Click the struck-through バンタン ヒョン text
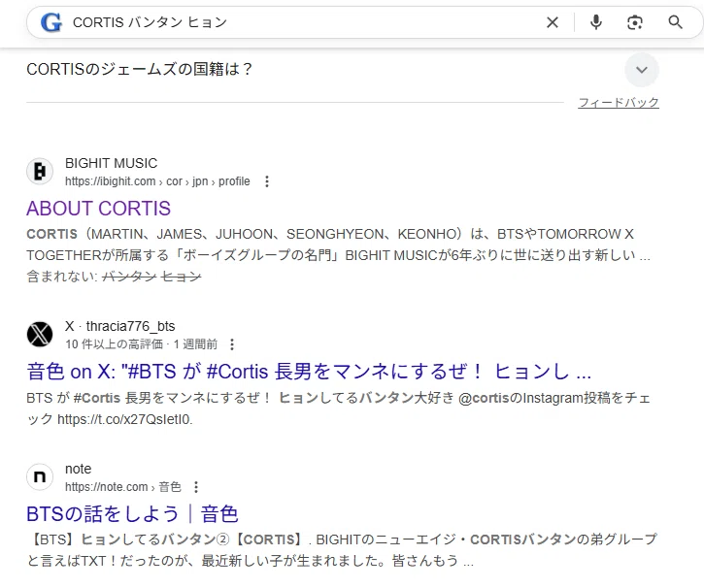This screenshot has height=588, width=704. (x=151, y=277)
